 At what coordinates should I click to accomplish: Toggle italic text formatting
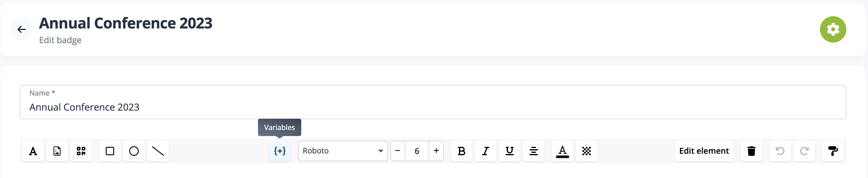pyautogui.click(x=485, y=151)
